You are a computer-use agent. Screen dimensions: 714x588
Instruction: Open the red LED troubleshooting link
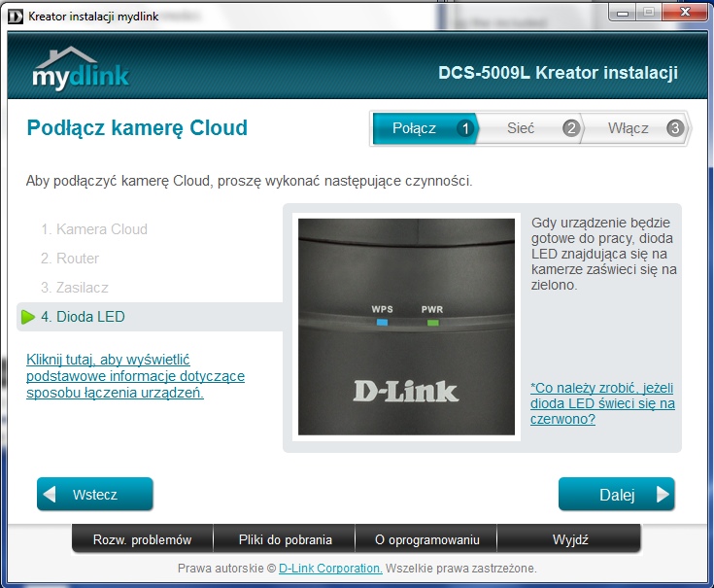point(602,403)
